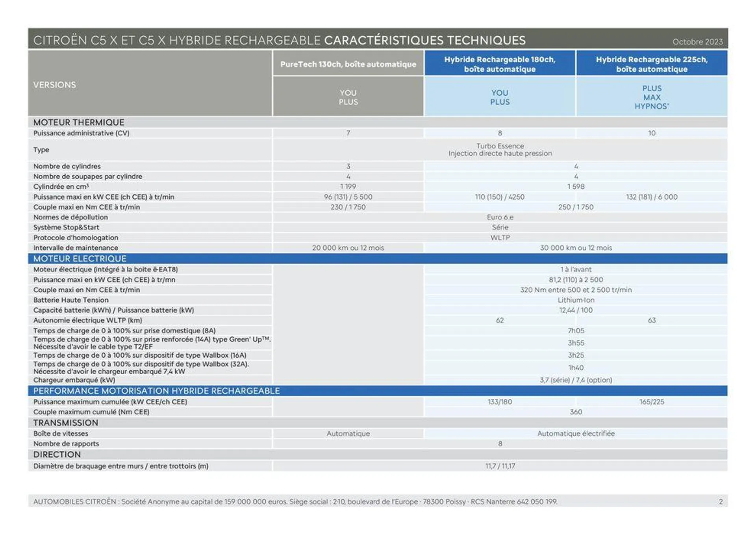Click the 'Octobre 2023' date label
Image resolution: width=756 pixels, height=535 pixels.
(697, 42)
